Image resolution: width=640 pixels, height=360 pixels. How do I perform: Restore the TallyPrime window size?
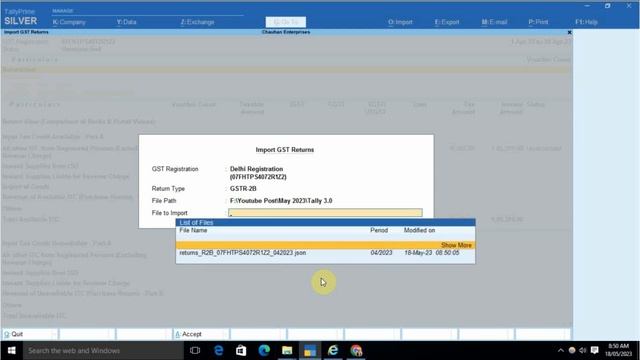coord(607,6)
